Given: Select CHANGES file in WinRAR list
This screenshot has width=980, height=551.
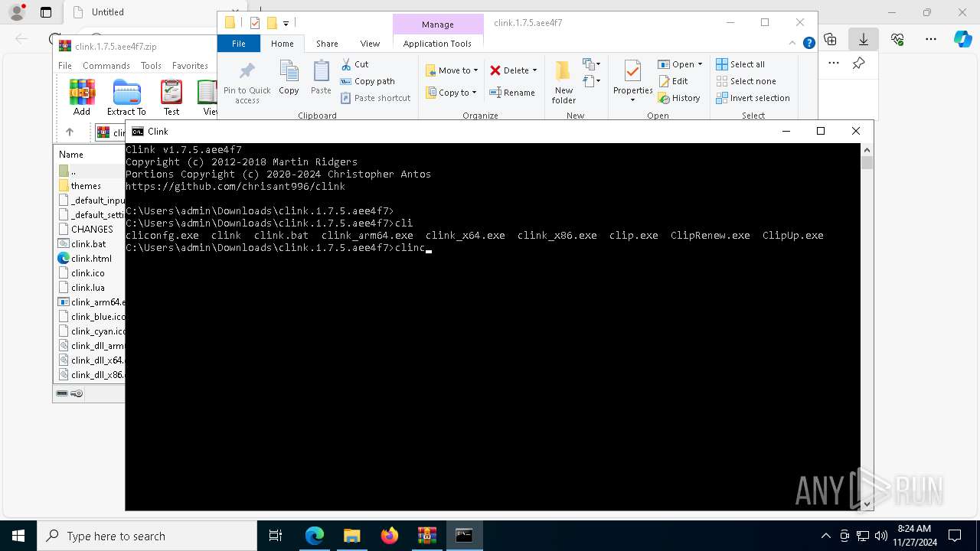Looking at the screenshot, I should tap(91, 229).
